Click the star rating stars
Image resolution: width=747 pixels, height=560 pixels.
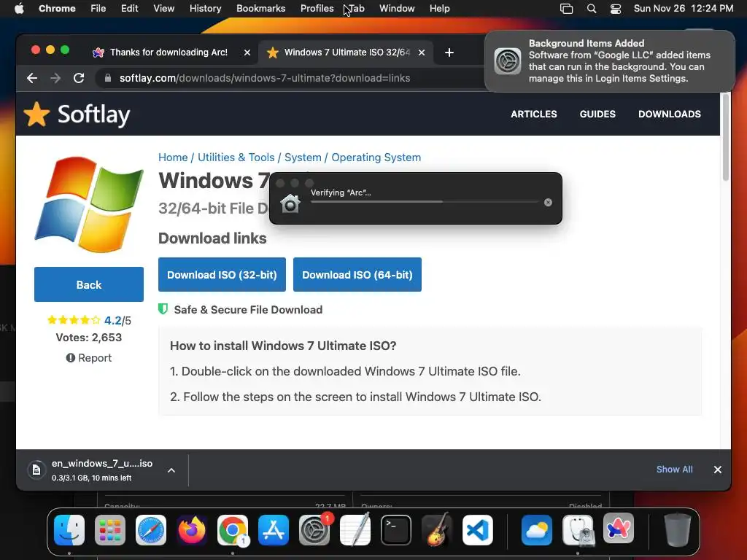[x=74, y=320]
